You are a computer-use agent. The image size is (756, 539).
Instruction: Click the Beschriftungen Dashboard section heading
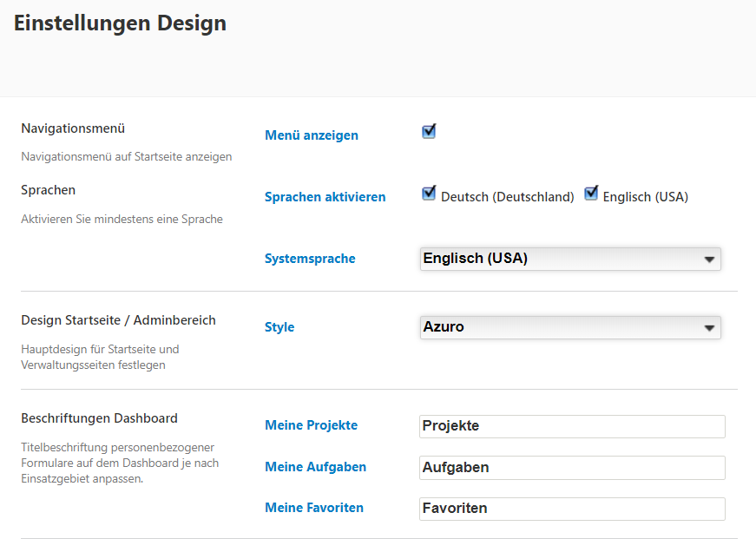pos(99,418)
